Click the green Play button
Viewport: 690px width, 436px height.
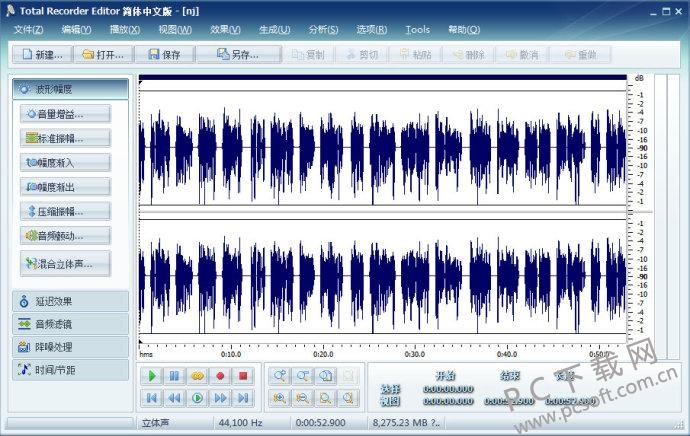tap(152, 376)
